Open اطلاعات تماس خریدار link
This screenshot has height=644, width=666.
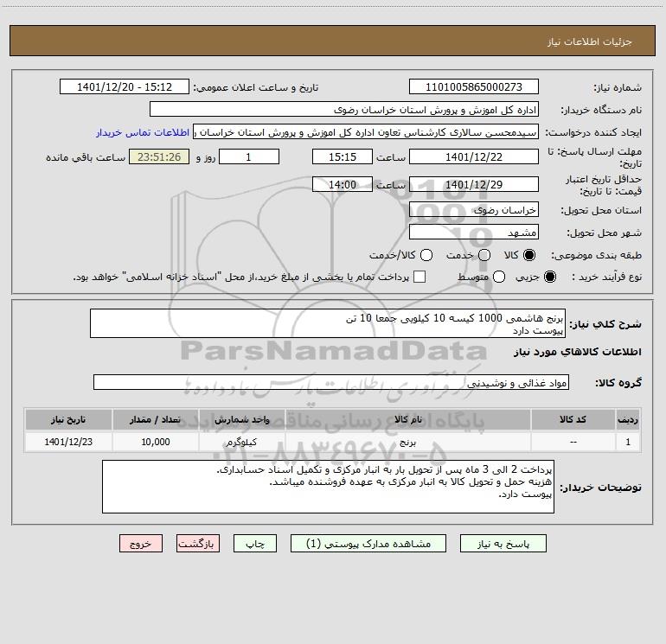point(143,132)
